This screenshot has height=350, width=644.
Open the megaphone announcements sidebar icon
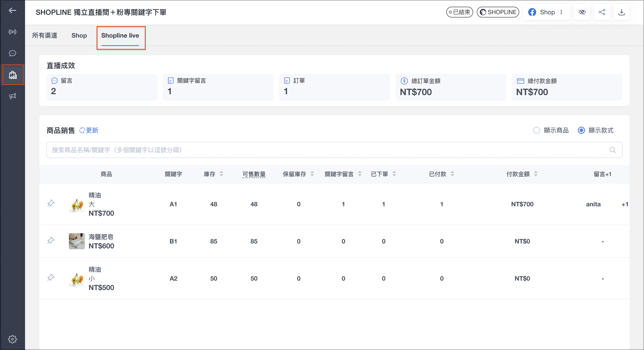click(x=13, y=96)
